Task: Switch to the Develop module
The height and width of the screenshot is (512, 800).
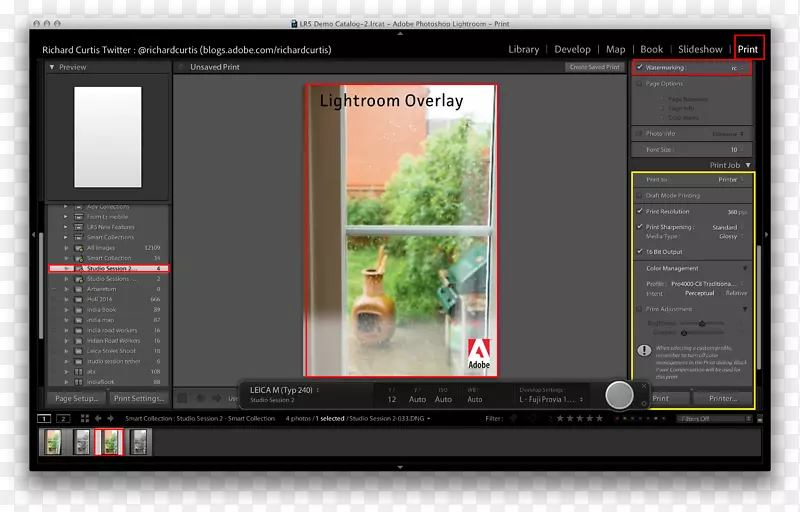Action: pyautogui.click(x=572, y=49)
